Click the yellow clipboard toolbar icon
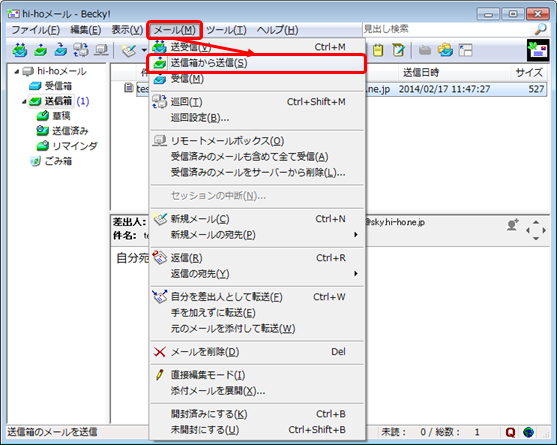557x445 pixels. [378, 50]
